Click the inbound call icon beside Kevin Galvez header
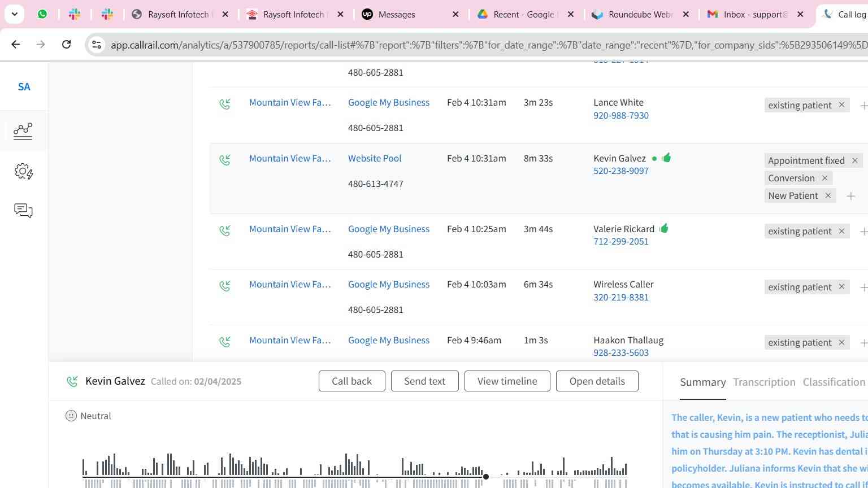 point(72,382)
